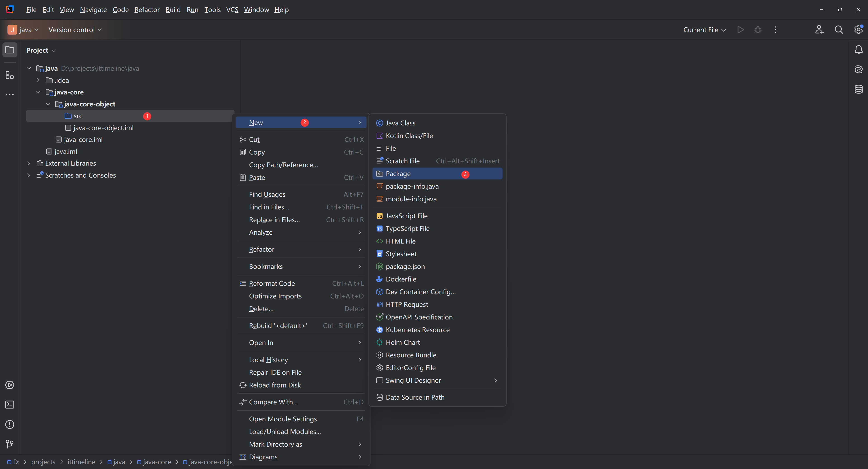Open the AI Assistant spiral icon
The image size is (868, 469).
[858, 69]
